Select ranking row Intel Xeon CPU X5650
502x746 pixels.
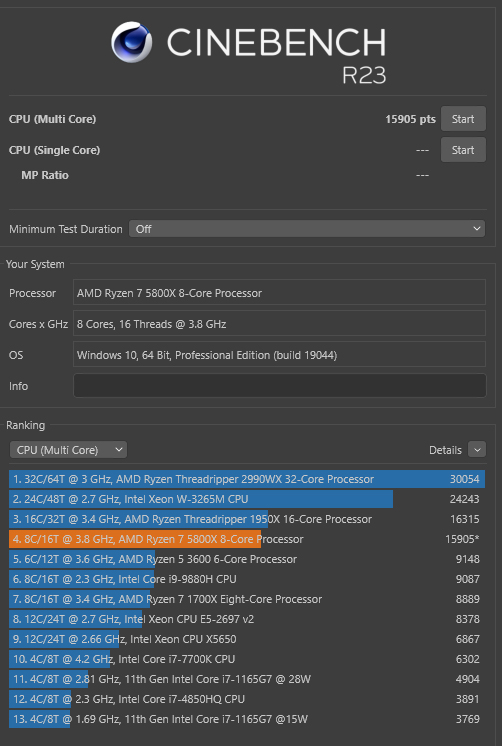(x=247, y=639)
